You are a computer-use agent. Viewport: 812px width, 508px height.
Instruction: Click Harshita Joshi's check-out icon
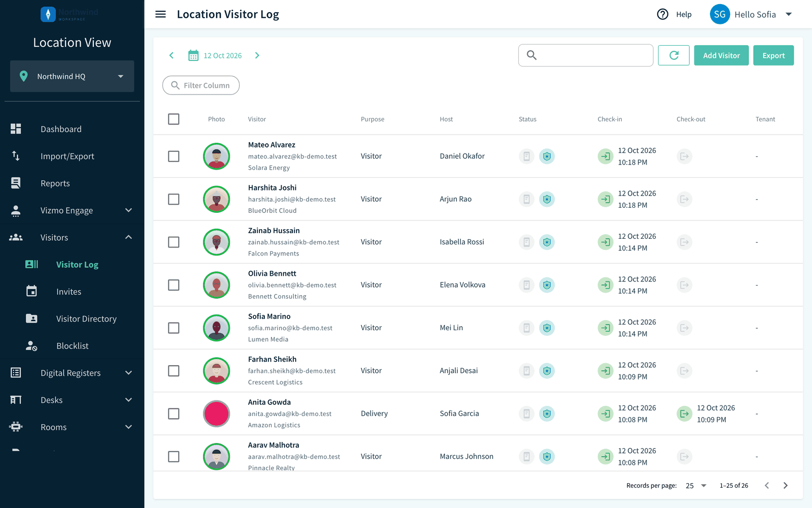[x=684, y=199]
